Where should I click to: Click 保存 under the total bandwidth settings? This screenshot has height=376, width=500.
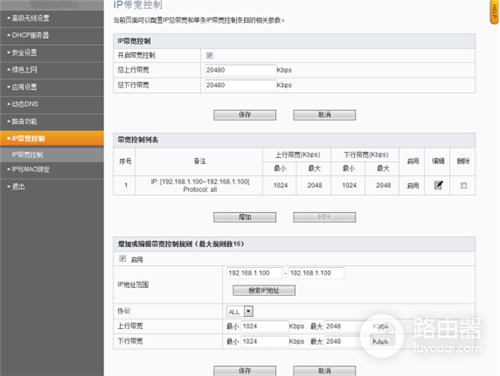(x=245, y=115)
